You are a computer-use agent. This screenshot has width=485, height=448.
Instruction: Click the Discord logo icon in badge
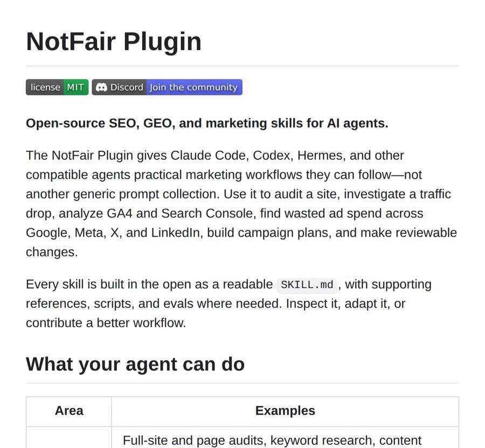pos(101,87)
